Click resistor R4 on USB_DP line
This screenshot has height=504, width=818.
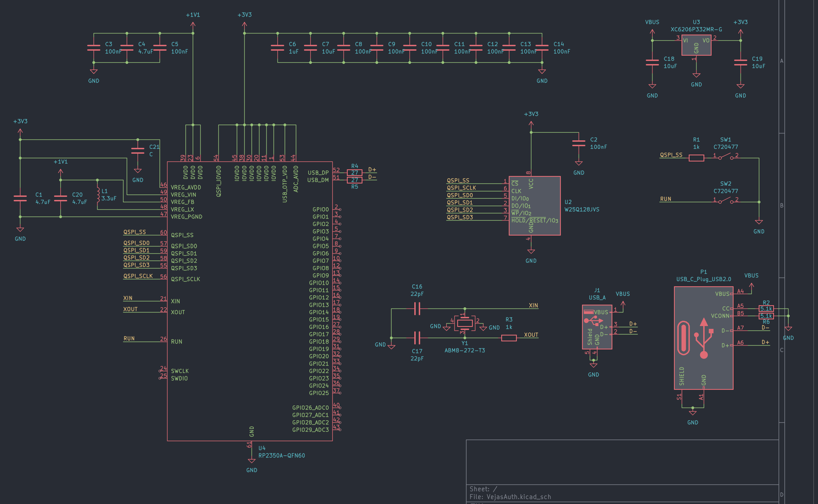pyautogui.click(x=354, y=173)
